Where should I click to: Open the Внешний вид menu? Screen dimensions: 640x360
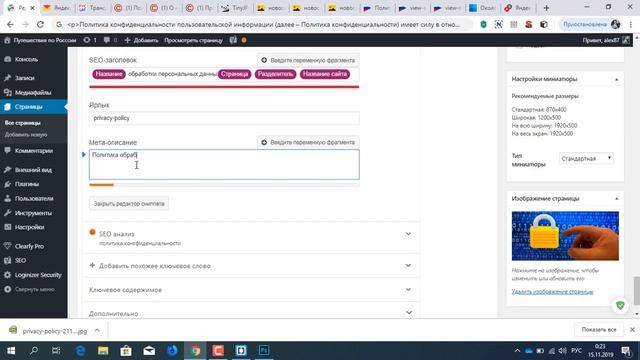pos(33,170)
